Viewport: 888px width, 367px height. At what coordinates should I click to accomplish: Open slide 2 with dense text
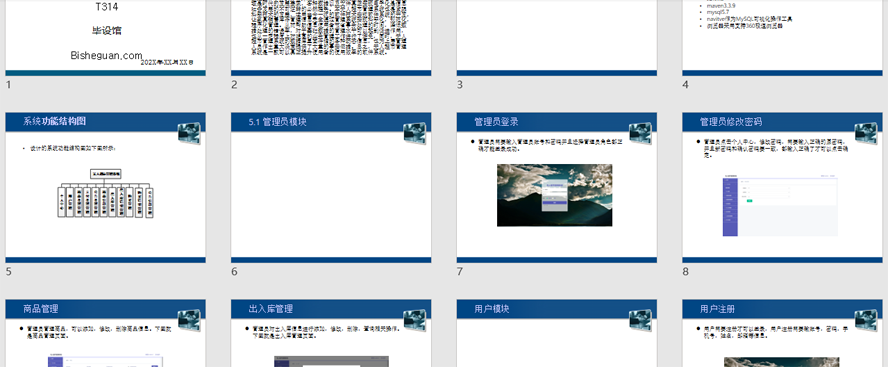[x=331, y=37]
